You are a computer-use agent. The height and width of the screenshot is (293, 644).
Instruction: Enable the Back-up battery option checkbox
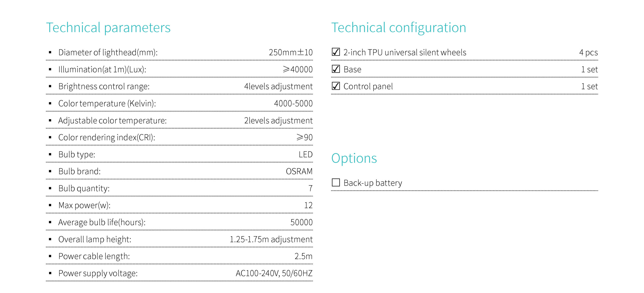pos(336,182)
